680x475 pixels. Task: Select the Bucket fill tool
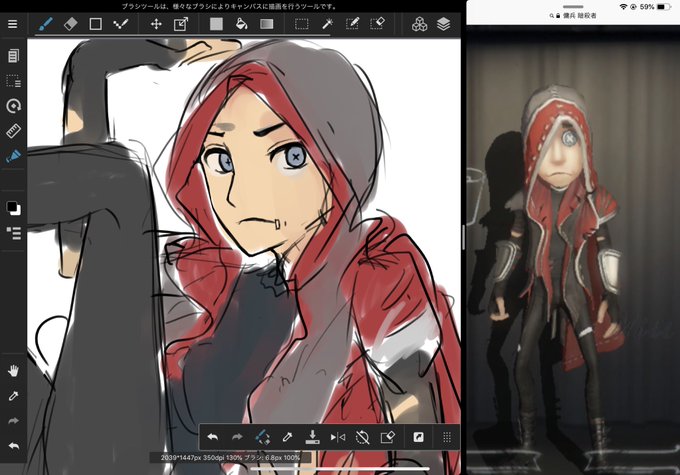coord(241,24)
